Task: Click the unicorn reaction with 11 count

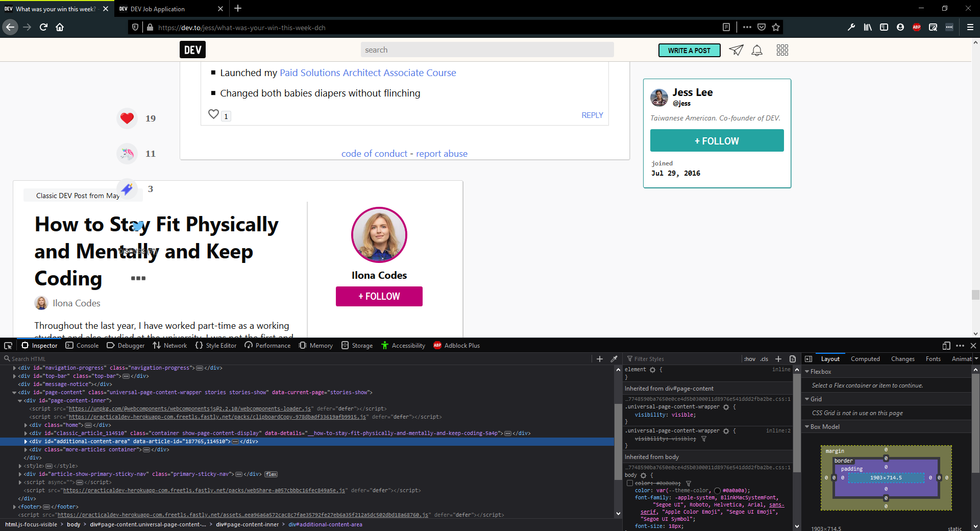Action: click(x=127, y=153)
